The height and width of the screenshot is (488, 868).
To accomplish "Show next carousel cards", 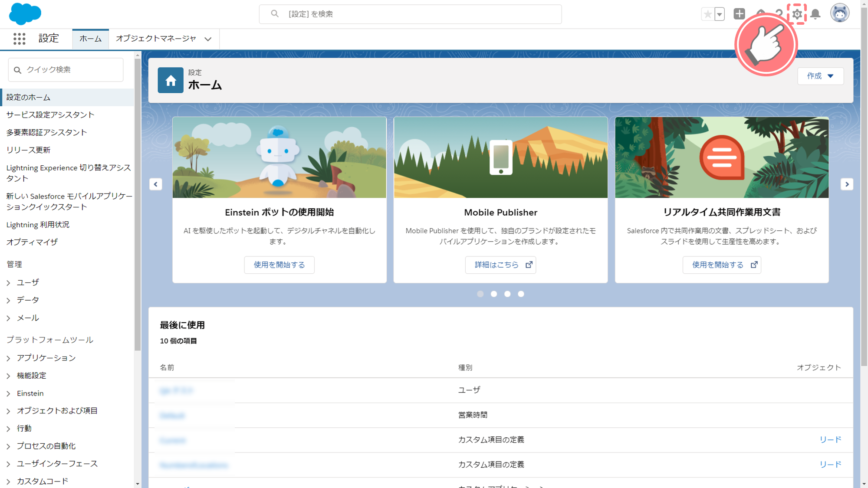I will coord(847,184).
